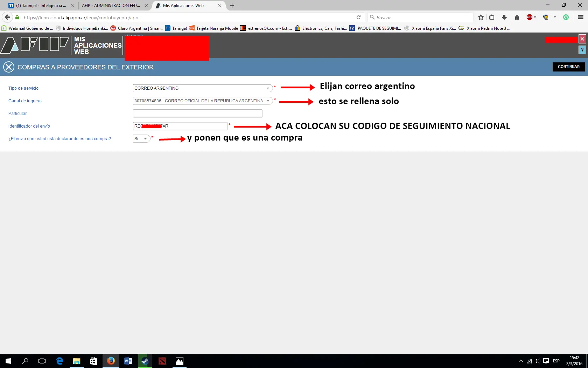Switch to the AFIP - ADMINISTRACION FED tab

111,6
